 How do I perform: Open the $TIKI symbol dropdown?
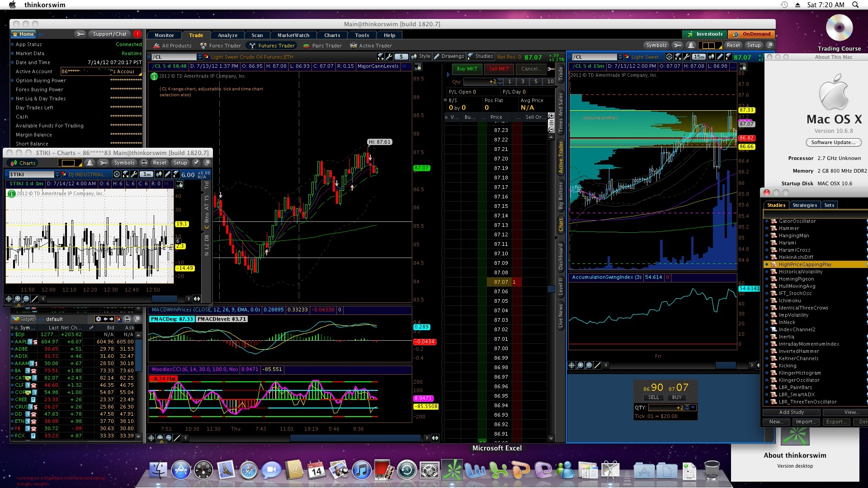[x=57, y=174]
